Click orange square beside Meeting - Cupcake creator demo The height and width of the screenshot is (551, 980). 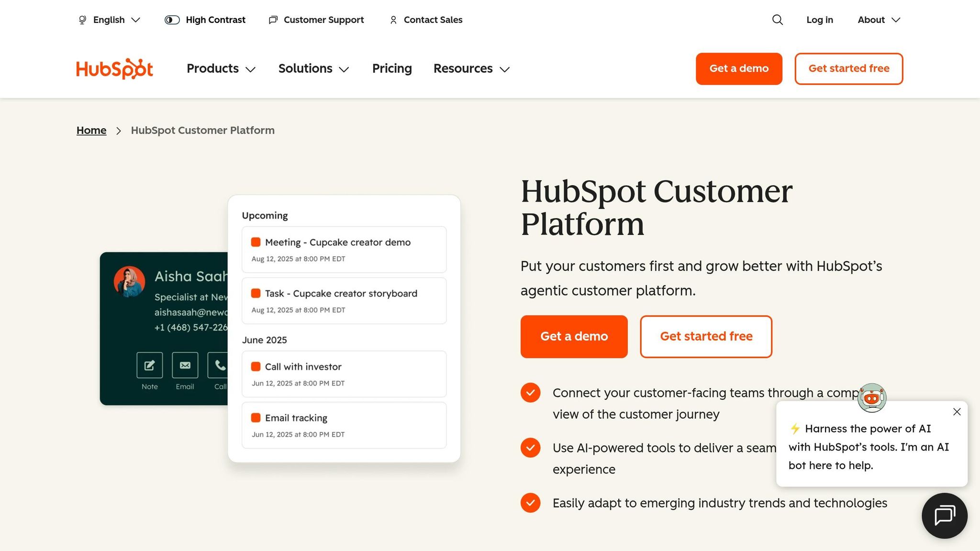coord(256,242)
